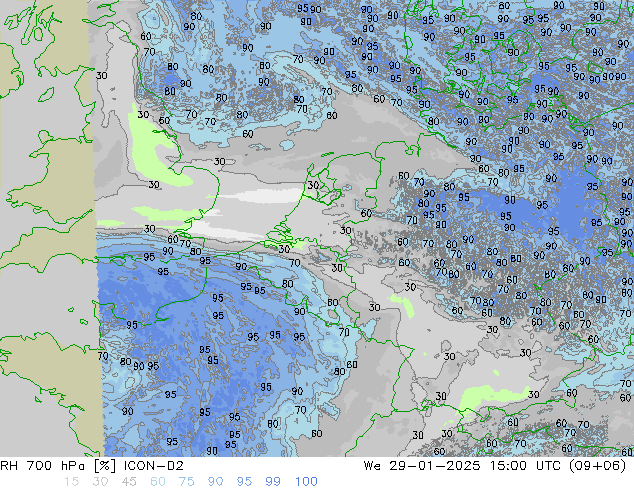This screenshot has height=490, width=634.
Task: Click legend value 30 in bottom color scale
Action: coord(100,482)
